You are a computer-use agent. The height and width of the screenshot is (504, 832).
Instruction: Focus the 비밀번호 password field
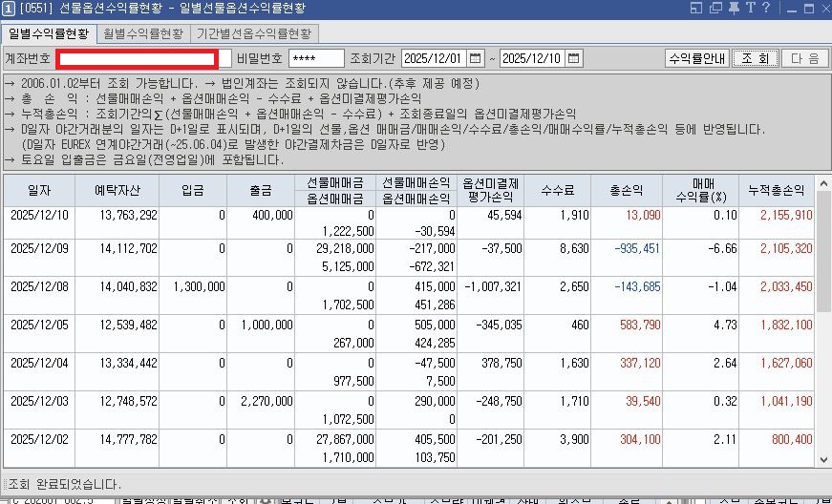click(x=316, y=58)
